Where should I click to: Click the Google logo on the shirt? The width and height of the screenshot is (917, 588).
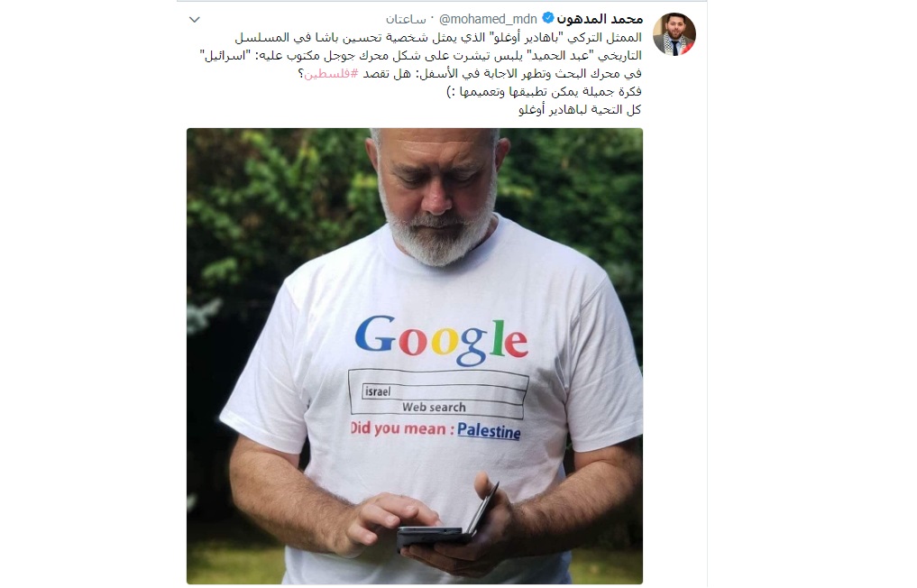(442, 340)
